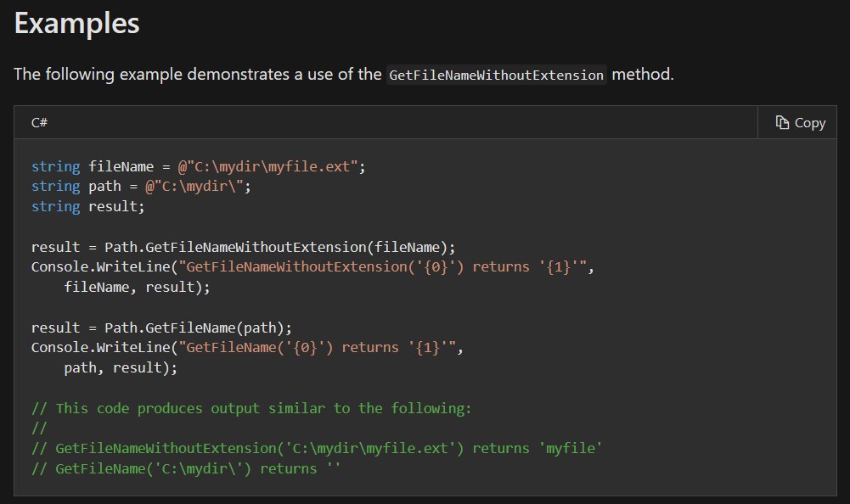This screenshot has width=850, height=504.
Task: Click comment line returning 'myfile'
Action: (317, 448)
